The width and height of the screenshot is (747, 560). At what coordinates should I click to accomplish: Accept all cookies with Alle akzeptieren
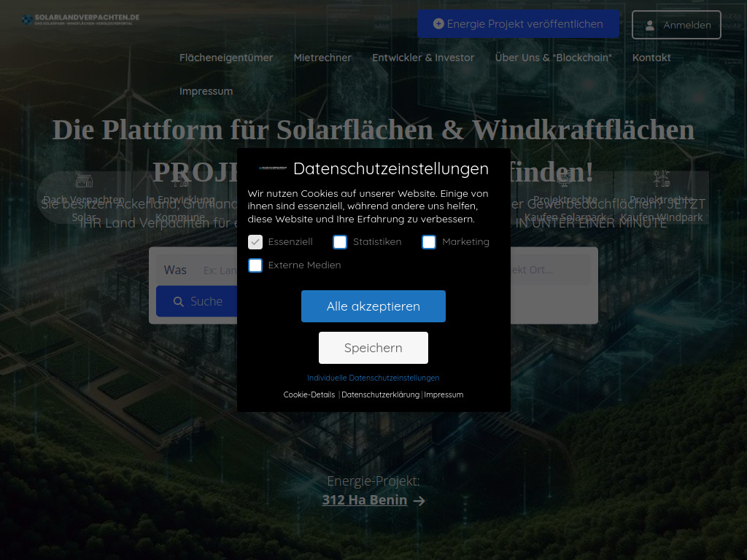click(373, 306)
